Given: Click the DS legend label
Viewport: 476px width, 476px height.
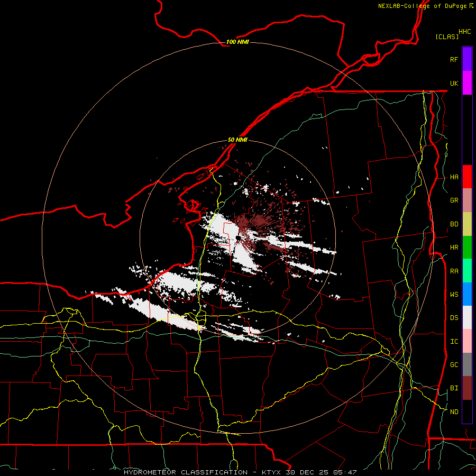Looking at the screenshot, I should [454, 318].
